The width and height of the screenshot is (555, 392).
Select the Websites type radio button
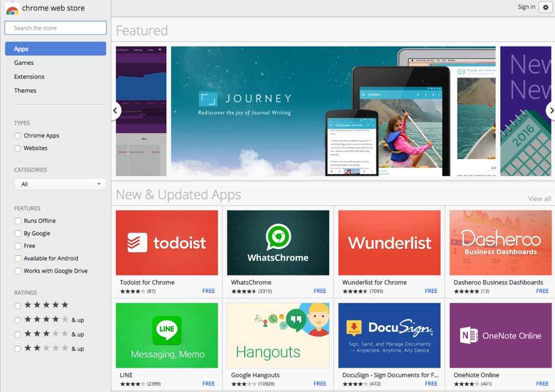[x=18, y=148]
